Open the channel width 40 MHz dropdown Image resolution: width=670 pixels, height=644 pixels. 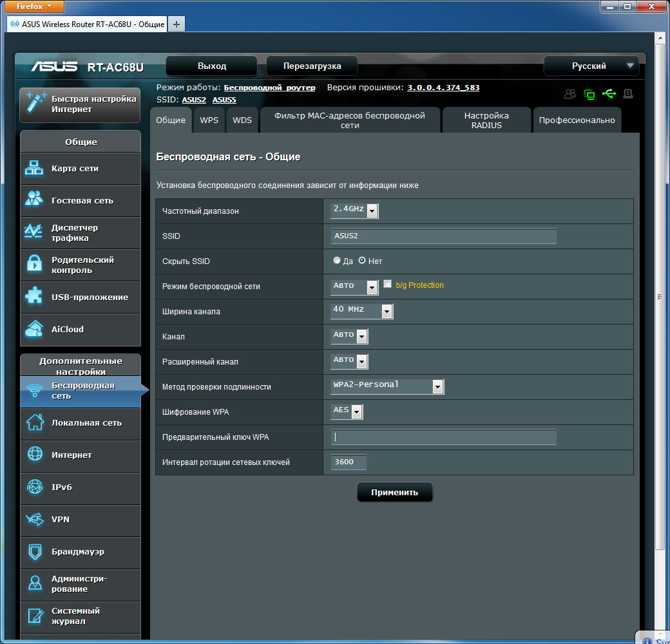pos(362,311)
